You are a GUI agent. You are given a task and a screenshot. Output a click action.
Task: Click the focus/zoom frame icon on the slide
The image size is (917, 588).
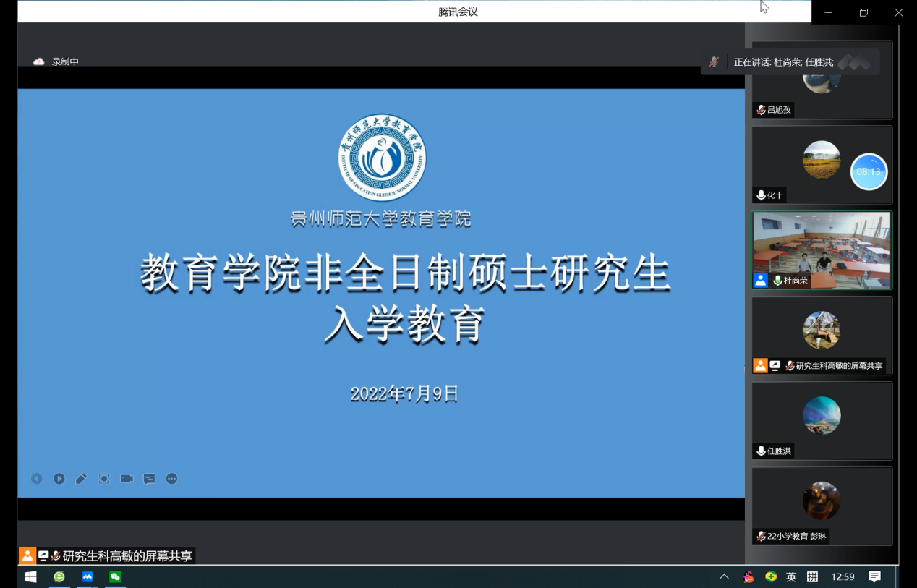coord(104,479)
